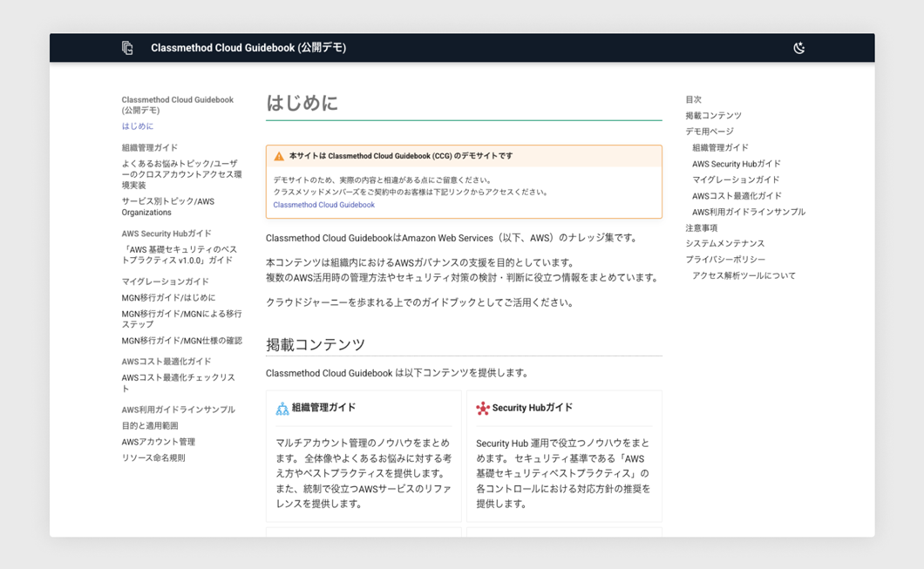Click the 組織管理ガイド card organization icon
The image size is (924, 569).
[282, 409]
